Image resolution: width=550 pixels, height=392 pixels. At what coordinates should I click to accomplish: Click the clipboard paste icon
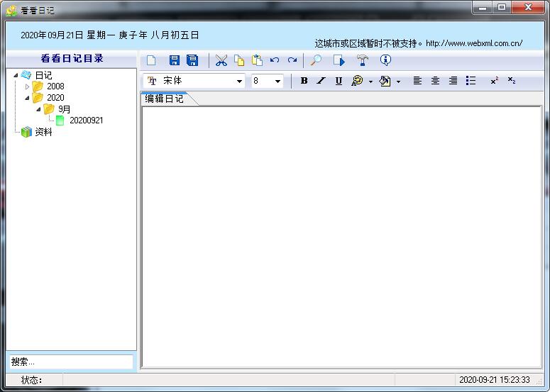(x=257, y=61)
